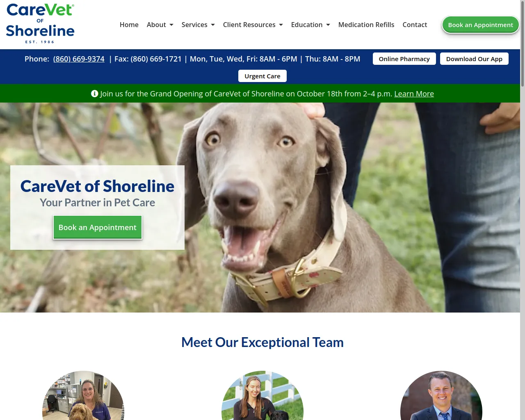This screenshot has height=420, width=525.
Task: Select the woman with dog team photo
Action: [83, 395]
